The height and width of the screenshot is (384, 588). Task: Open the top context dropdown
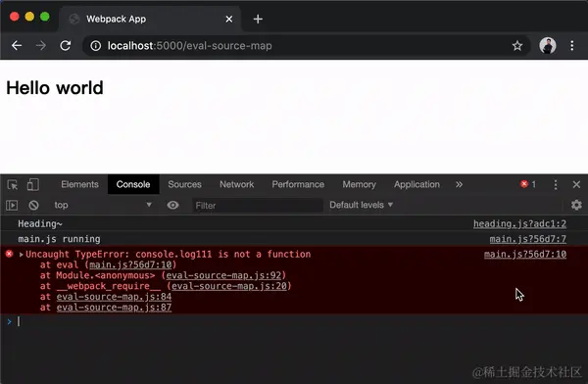102,205
